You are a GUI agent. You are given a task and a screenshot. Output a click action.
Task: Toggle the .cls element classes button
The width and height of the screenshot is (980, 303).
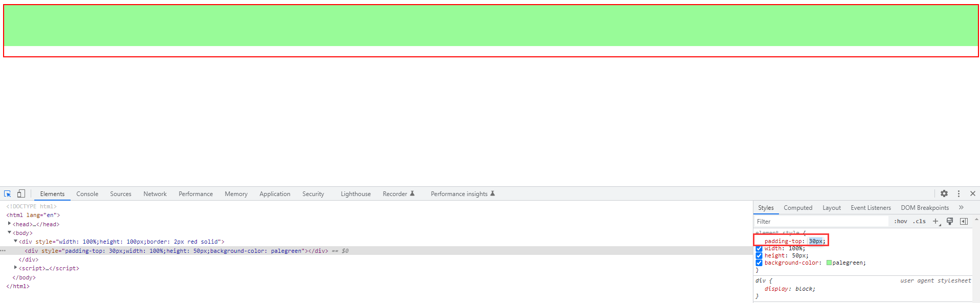click(x=920, y=221)
